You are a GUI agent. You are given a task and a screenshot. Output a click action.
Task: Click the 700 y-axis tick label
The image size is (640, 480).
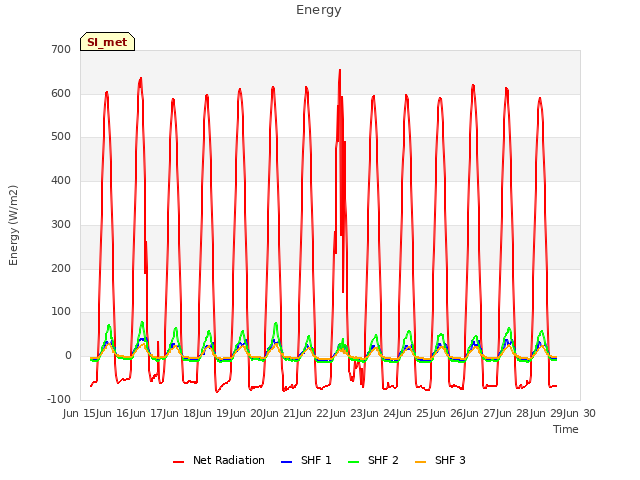point(61,50)
